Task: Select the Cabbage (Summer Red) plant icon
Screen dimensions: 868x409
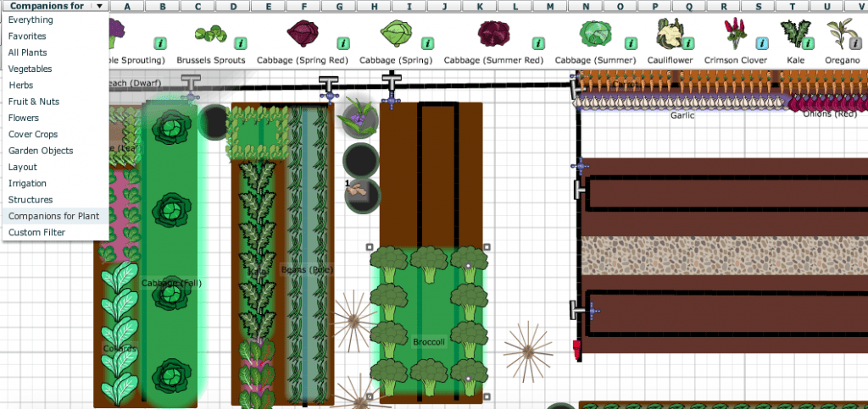Action: pos(493,35)
